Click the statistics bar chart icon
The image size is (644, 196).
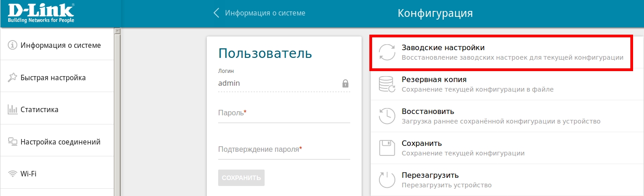12,109
